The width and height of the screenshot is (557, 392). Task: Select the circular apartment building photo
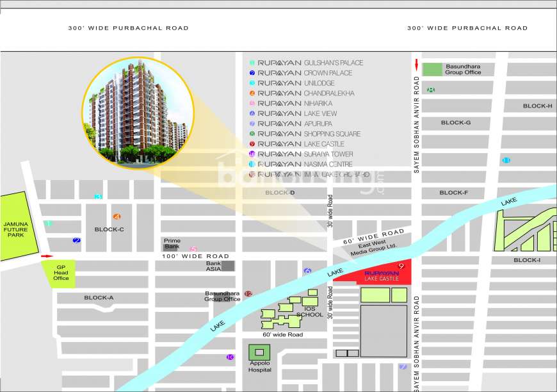click(138, 112)
